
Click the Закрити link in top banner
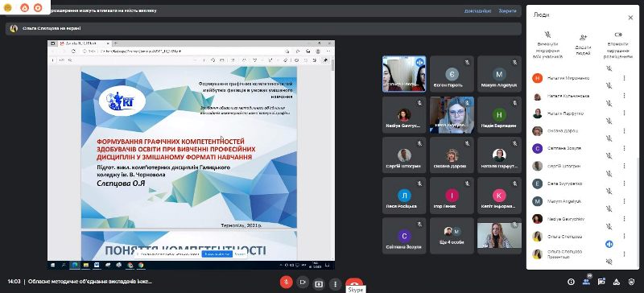click(507, 11)
